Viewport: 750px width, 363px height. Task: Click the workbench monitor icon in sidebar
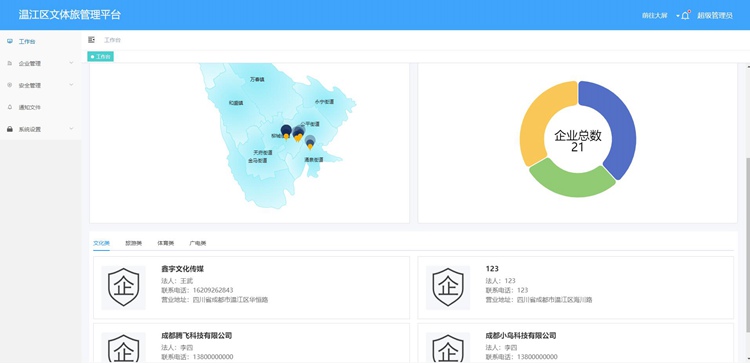[10, 42]
